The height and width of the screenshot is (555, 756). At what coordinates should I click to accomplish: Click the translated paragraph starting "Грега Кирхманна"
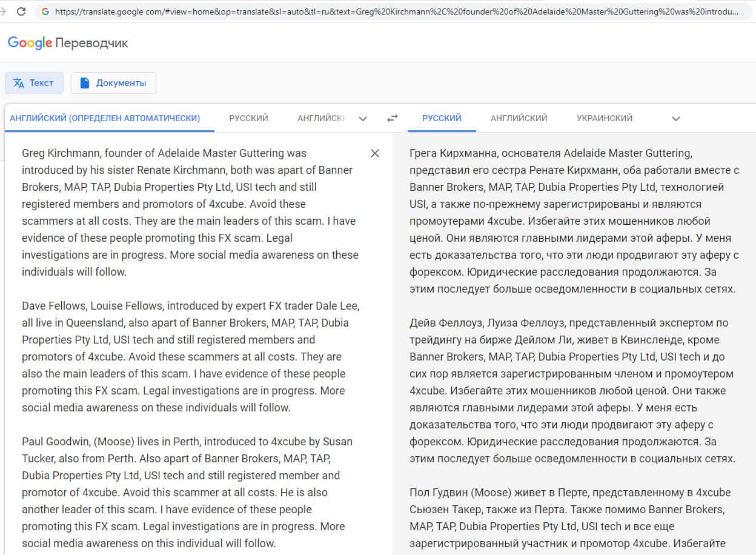[574, 221]
